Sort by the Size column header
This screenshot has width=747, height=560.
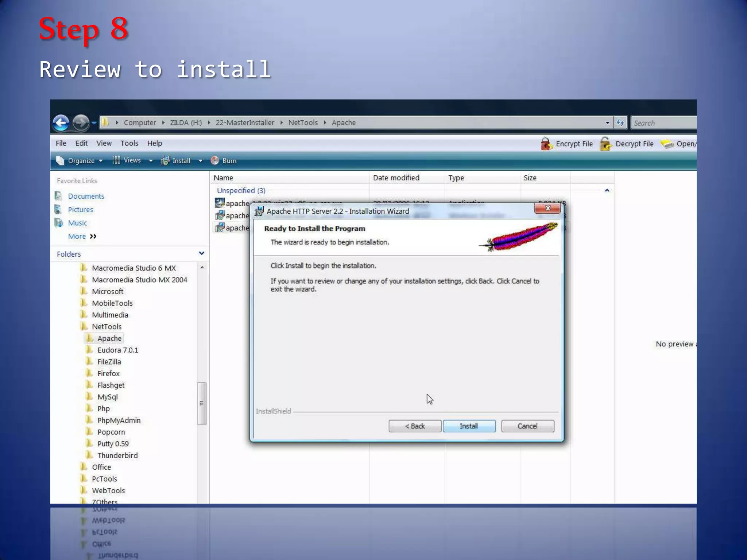tap(545, 178)
